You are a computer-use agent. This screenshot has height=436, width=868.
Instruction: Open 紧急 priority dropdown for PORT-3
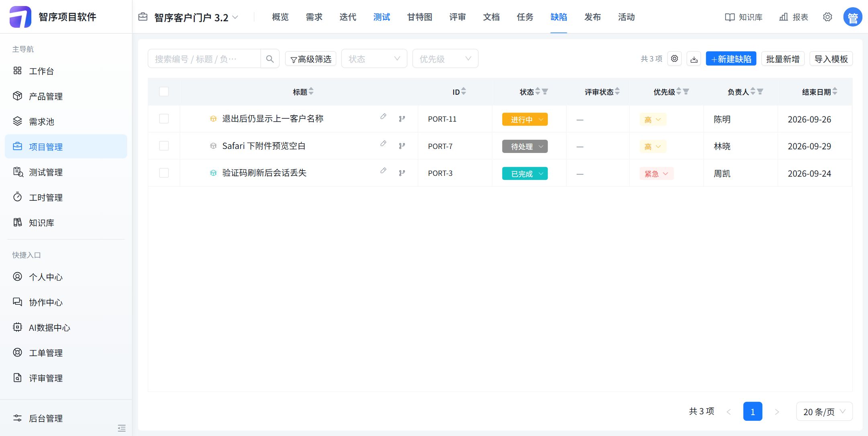click(x=657, y=173)
